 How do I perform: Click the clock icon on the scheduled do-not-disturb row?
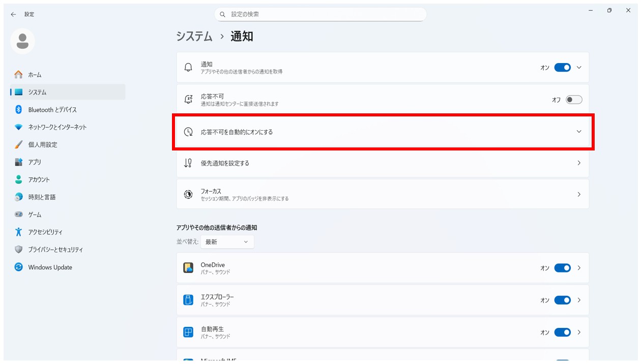click(x=188, y=131)
